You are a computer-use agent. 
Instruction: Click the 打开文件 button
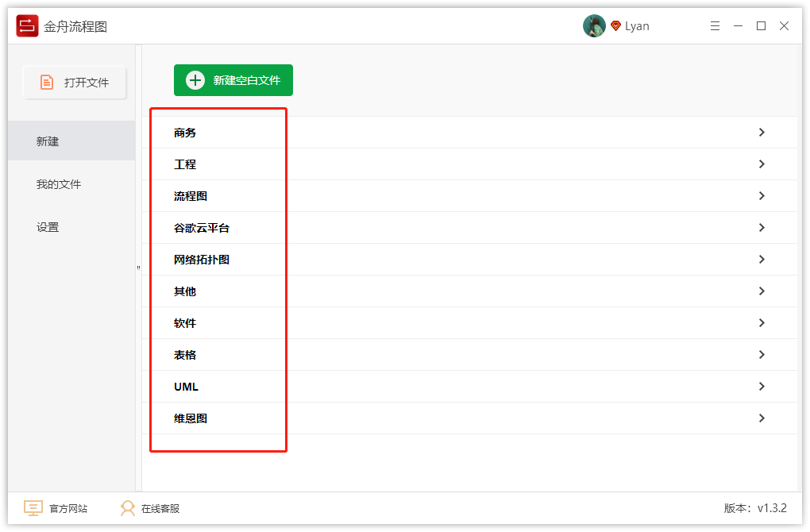click(x=75, y=82)
